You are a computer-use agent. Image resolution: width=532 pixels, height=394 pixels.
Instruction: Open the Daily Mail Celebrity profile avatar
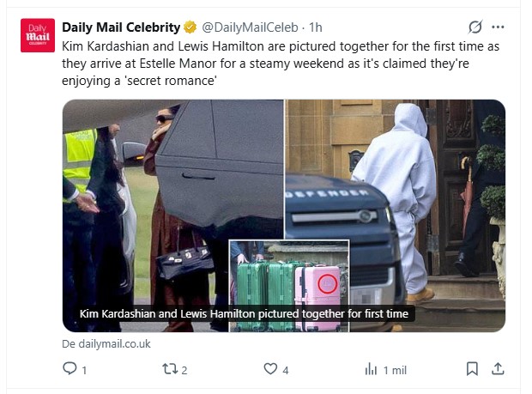click(x=38, y=35)
